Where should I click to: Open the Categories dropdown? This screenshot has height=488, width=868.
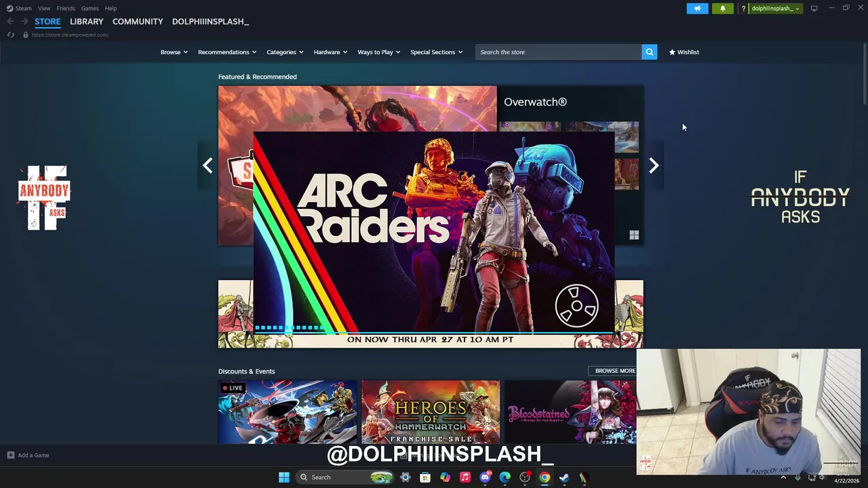(285, 52)
